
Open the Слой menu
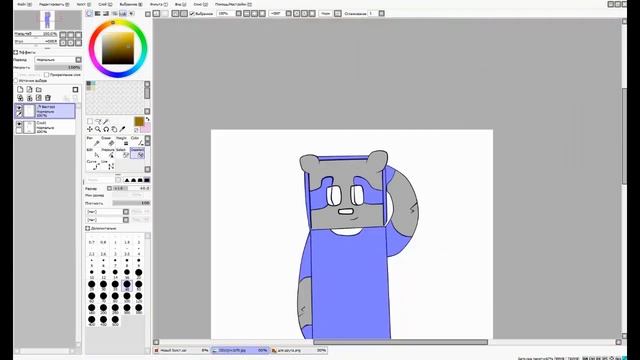pos(105,4)
